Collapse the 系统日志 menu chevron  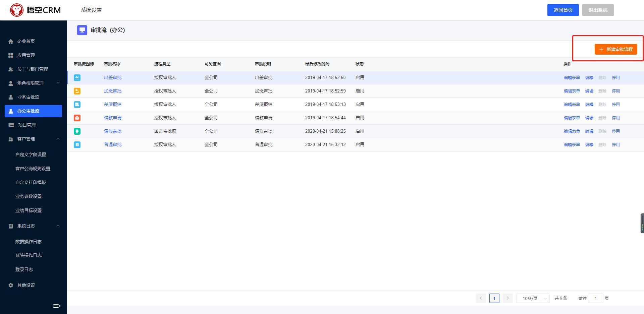click(x=58, y=226)
